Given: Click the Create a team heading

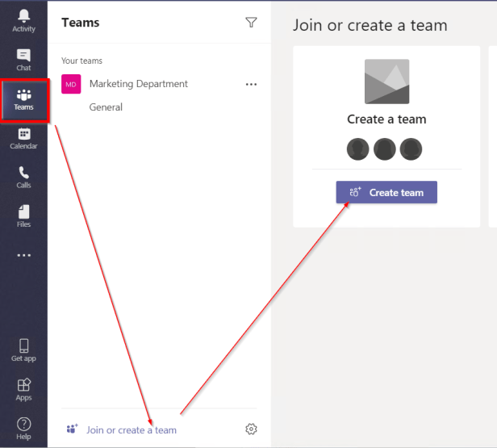Looking at the screenshot, I should pos(386,119).
